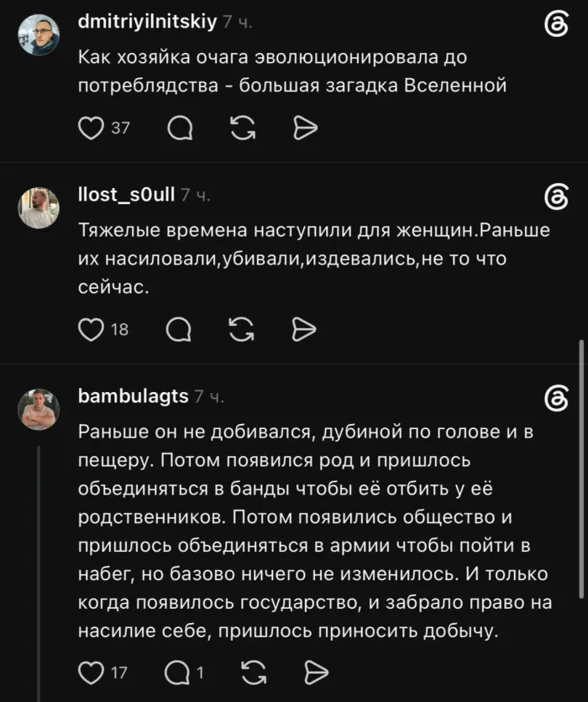Share bambulagts's comment with send icon
588x702 pixels.
[317, 673]
